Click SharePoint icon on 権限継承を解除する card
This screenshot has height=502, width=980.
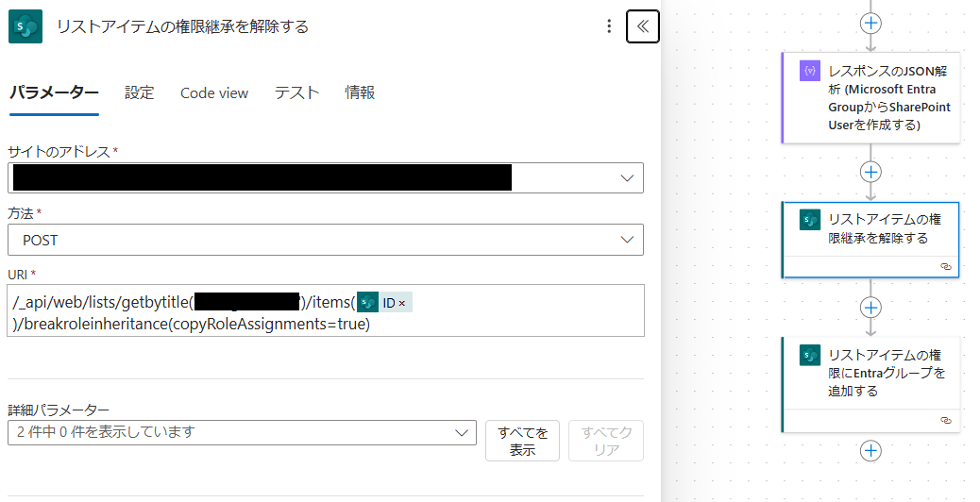coord(810,219)
